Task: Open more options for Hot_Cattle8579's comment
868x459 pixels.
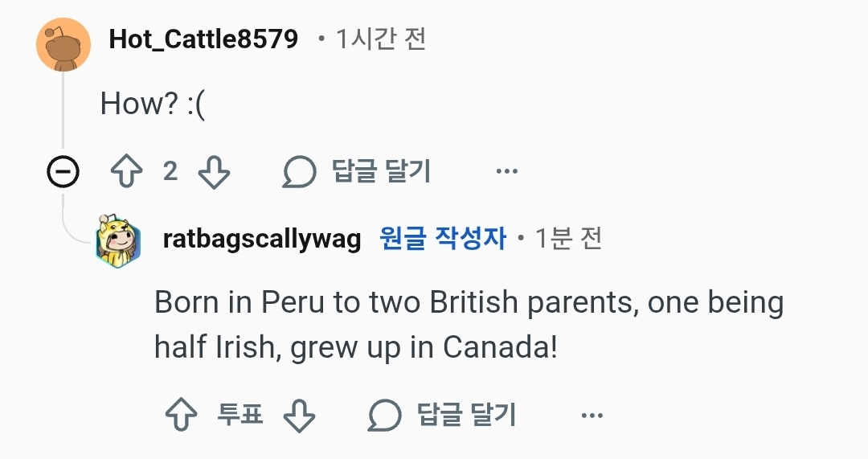Action: [x=506, y=171]
